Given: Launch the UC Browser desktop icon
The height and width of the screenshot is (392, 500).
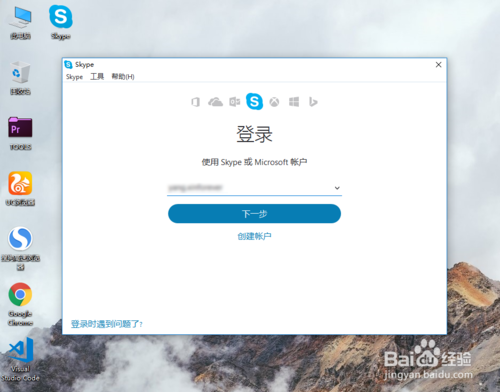Looking at the screenshot, I should click(20, 188).
